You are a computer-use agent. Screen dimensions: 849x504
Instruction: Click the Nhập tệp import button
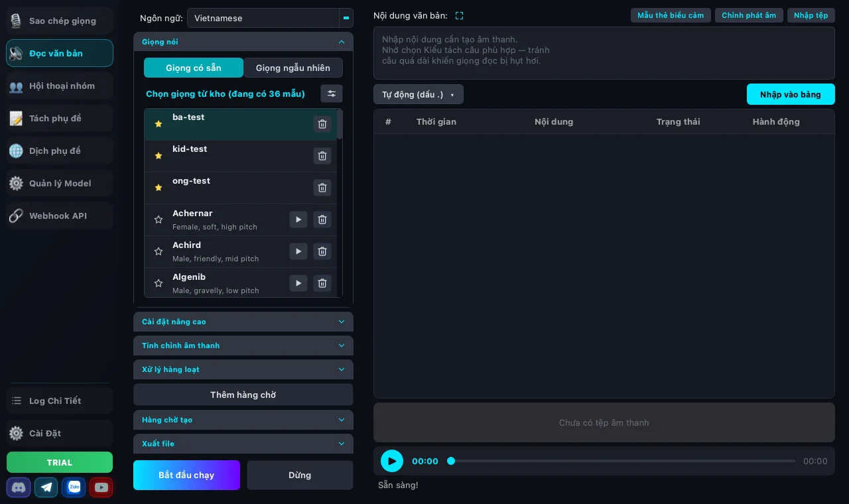coord(811,15)
